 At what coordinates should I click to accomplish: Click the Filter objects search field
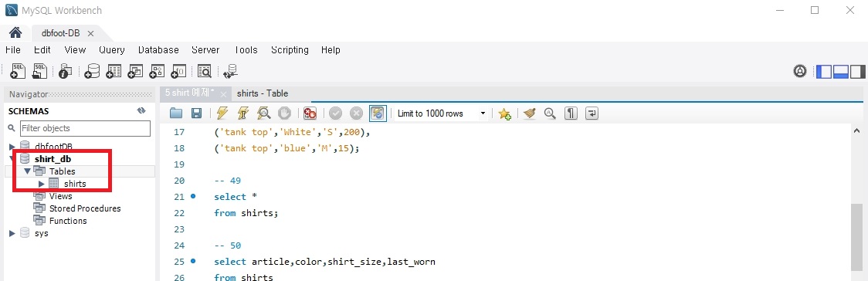point(85,128)
